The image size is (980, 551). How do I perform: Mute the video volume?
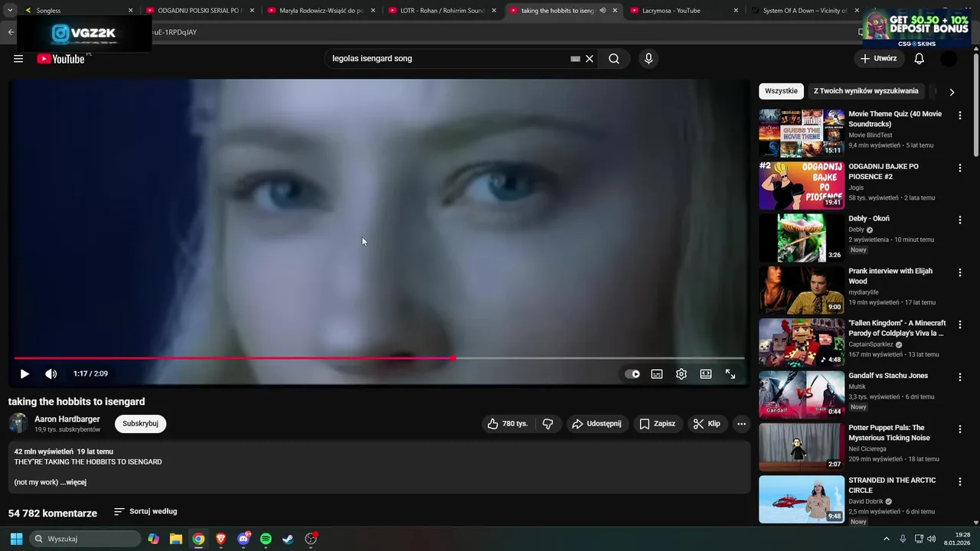click(51, 374)
